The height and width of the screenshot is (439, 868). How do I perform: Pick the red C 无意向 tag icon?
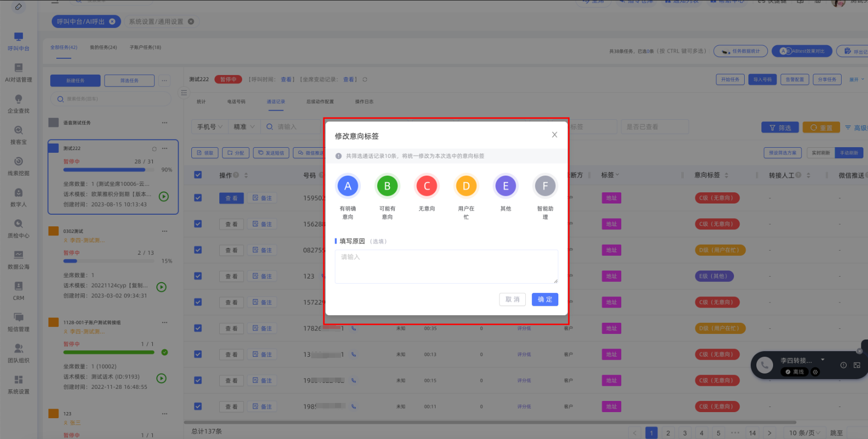[x=426, y=186]
